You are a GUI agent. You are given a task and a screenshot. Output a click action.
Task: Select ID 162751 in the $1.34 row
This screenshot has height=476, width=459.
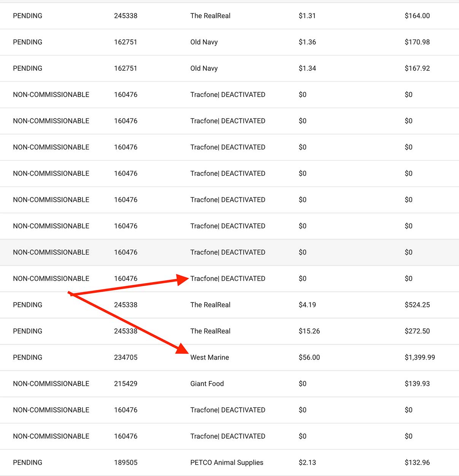pyautogui.click(x=125, y=68)
